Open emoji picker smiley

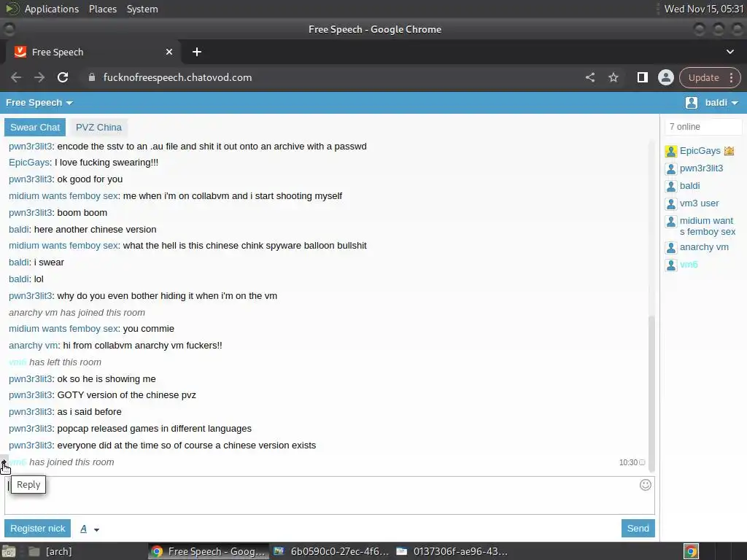(645, 485)
